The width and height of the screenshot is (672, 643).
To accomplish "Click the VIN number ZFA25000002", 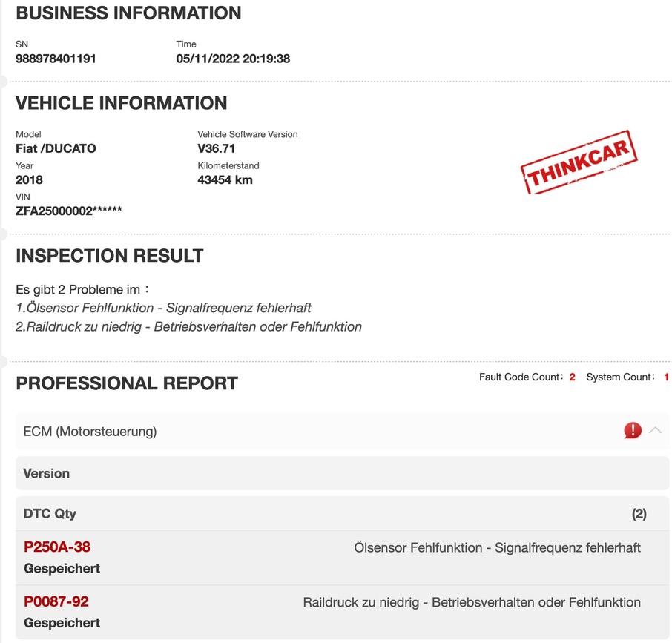I will click(x=68, y=211).
